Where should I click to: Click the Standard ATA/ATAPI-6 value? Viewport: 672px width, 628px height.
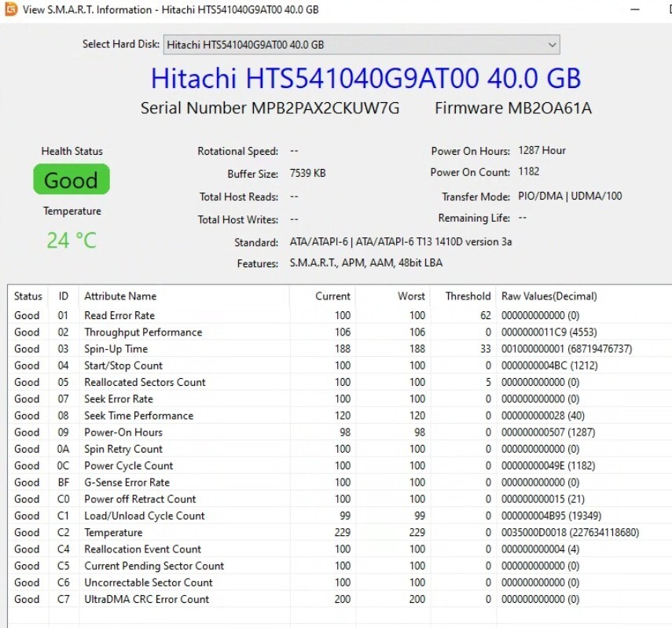(401, 242)
